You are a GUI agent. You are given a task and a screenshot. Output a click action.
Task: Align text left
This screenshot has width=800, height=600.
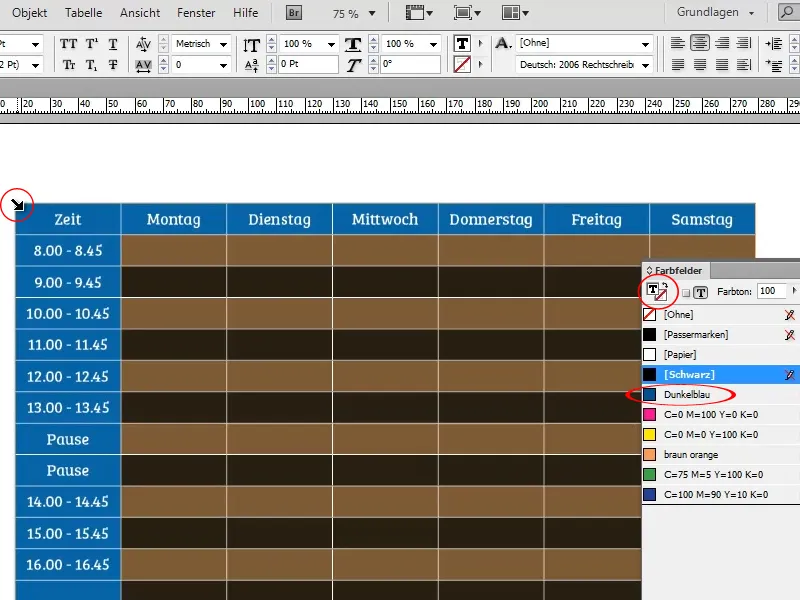pos(678,43)
